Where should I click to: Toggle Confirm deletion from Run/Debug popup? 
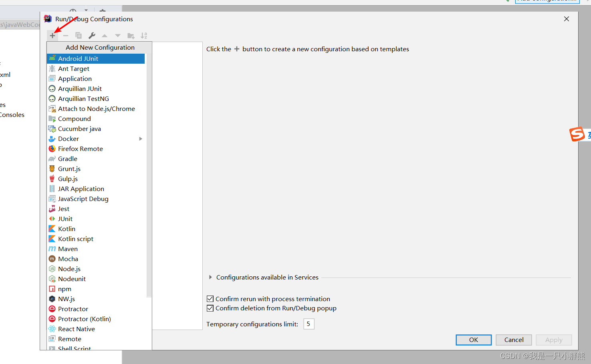point(210,308)
